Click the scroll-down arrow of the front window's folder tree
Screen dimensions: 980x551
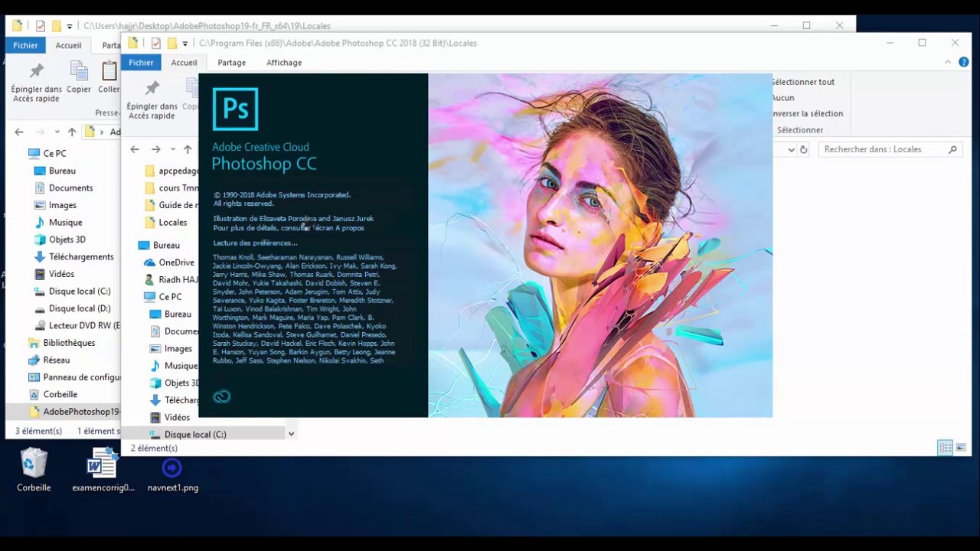[291, 434]
